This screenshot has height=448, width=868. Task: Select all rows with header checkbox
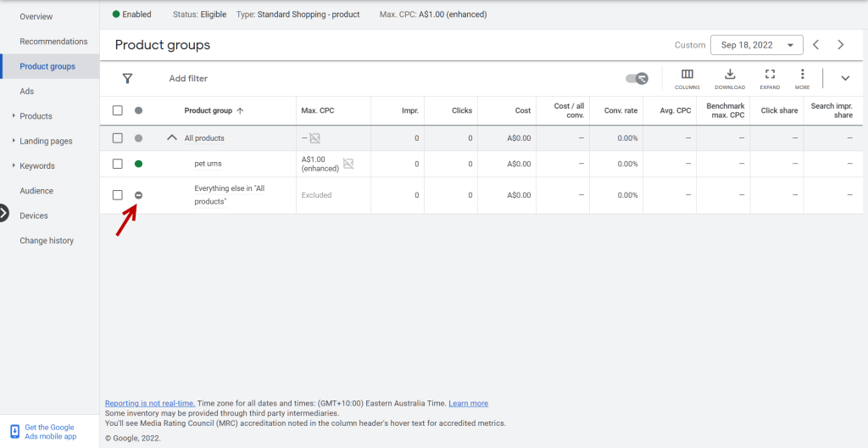(118, 110)
